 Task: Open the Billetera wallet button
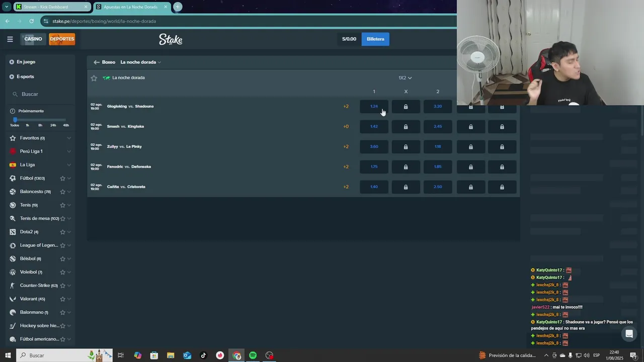375,39
